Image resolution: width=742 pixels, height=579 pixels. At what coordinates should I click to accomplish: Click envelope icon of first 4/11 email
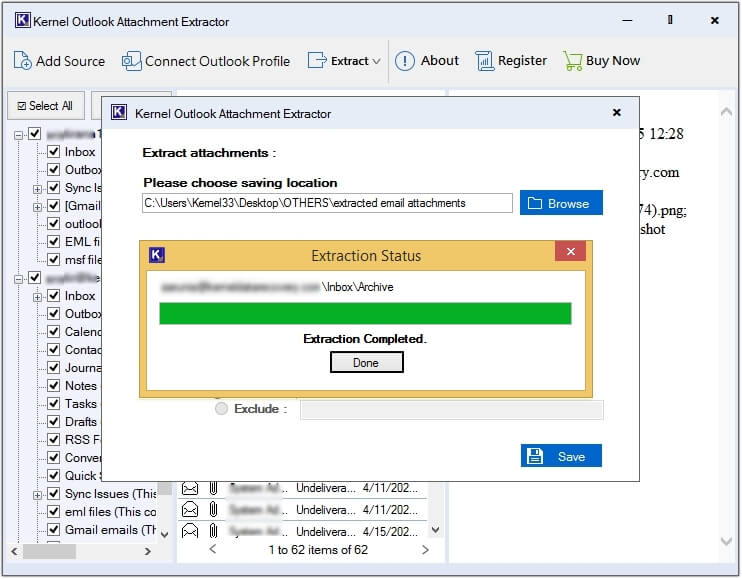190,488
